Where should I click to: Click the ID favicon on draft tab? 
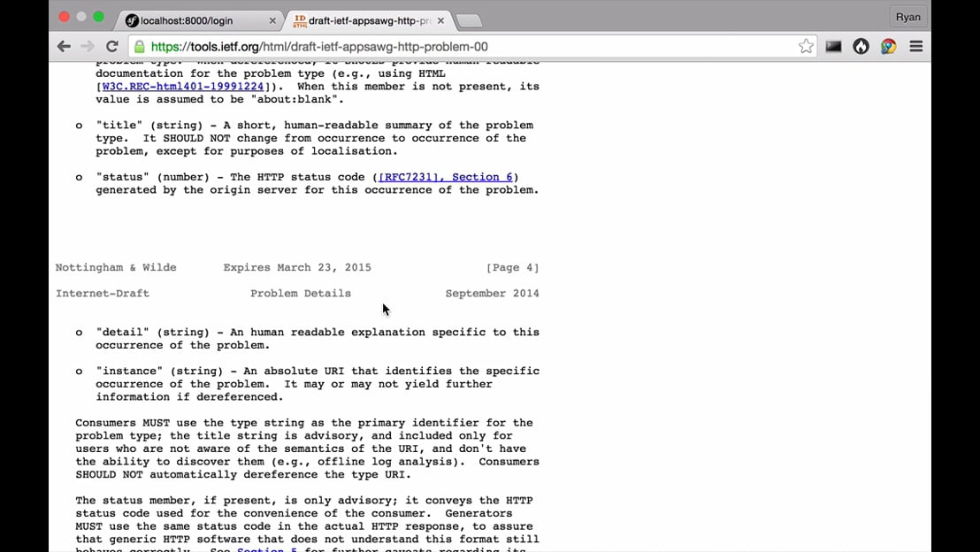pyautogui.click(x=300, y=20)
